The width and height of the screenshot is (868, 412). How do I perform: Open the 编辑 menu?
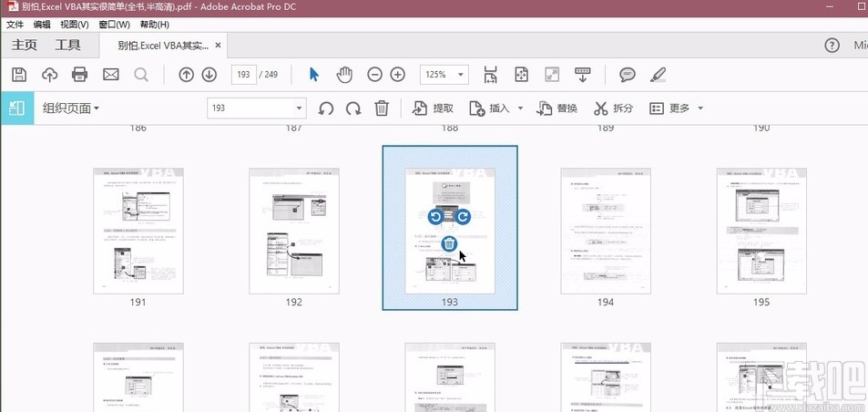tap(42, 25)
